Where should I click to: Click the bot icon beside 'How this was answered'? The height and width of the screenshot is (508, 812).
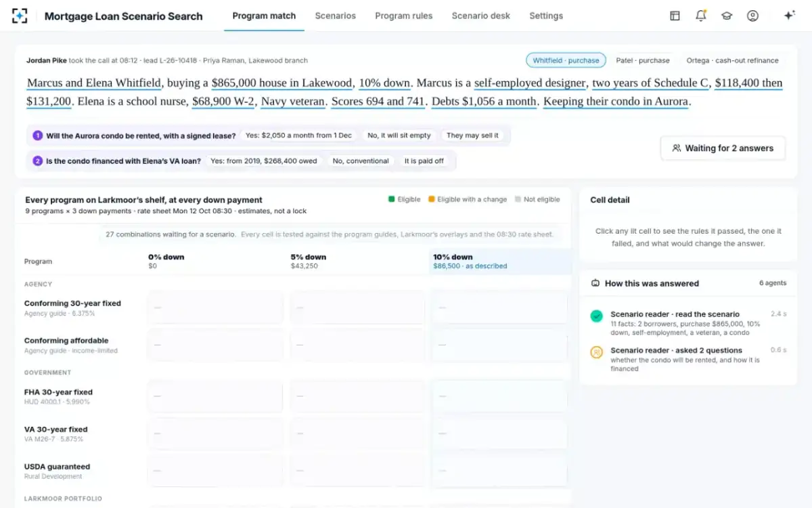[x=595, y=283]
